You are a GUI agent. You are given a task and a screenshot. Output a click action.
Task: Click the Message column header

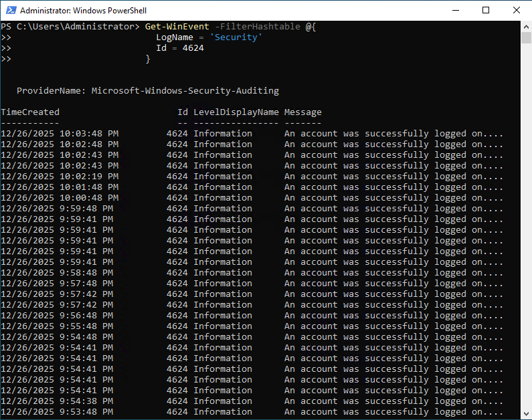[x=302, y=112]
